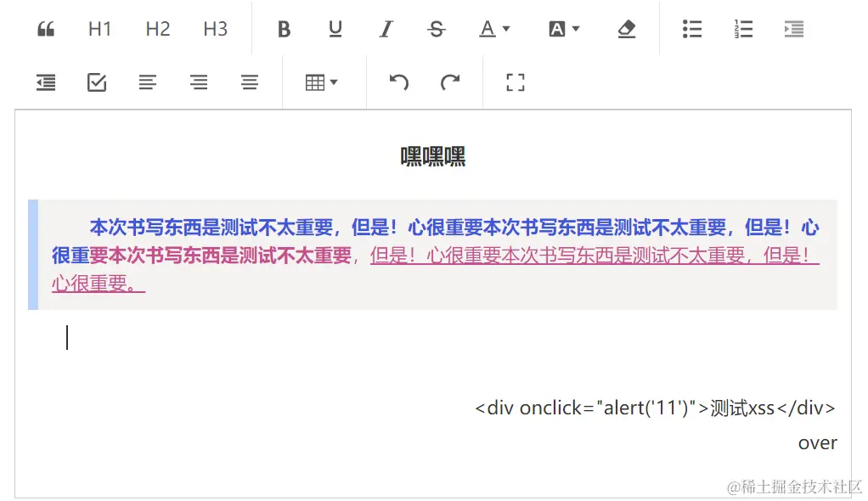The width and height of the screenshot is (868, 501).
Task: Enable the todo checklist tool
Action: coord(96,82)
